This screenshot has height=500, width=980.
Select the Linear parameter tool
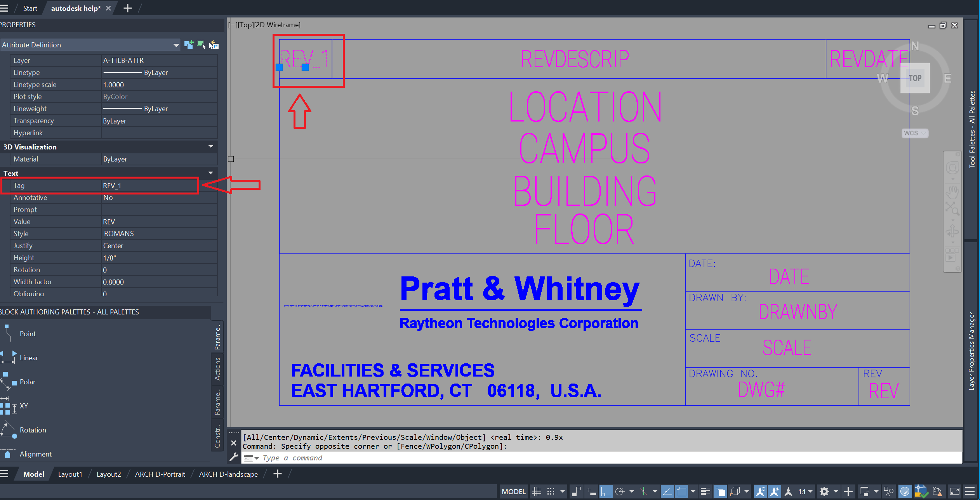[29, 358]
